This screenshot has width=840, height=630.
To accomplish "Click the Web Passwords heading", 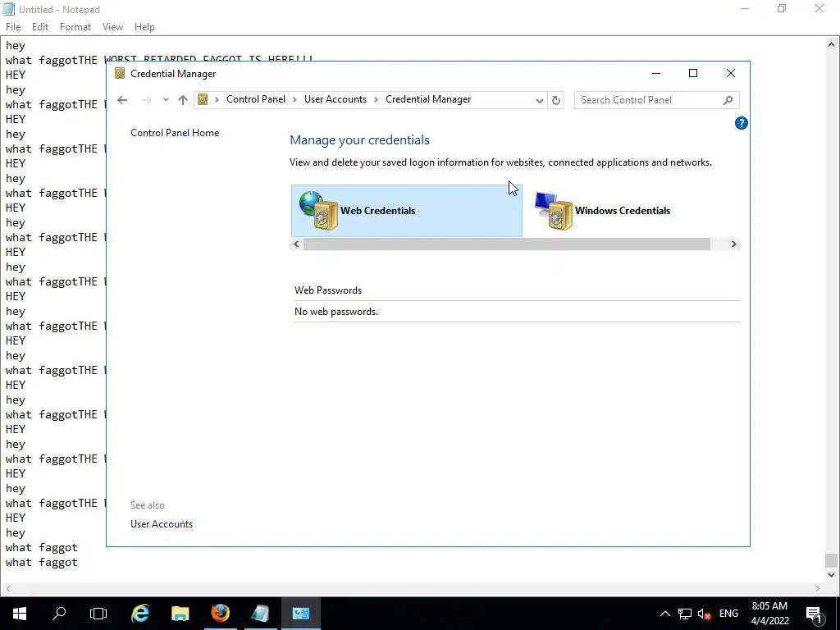I will click(328, 290).
